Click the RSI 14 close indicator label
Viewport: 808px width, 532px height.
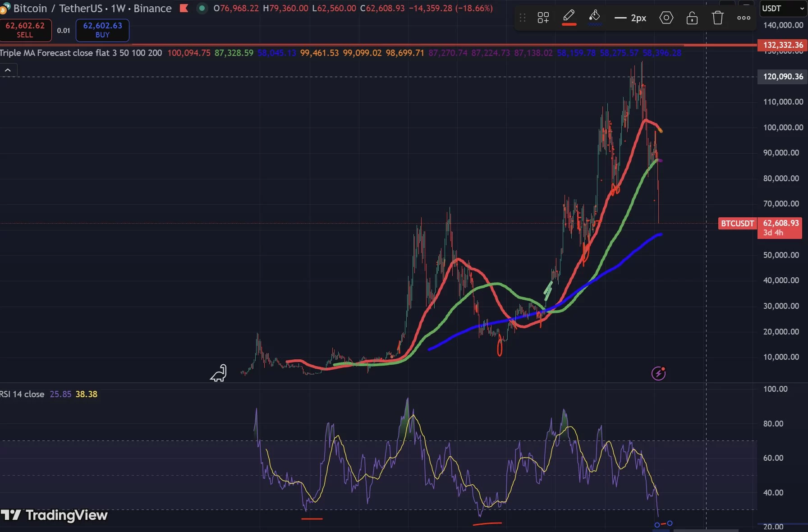[x=23, y=394]
